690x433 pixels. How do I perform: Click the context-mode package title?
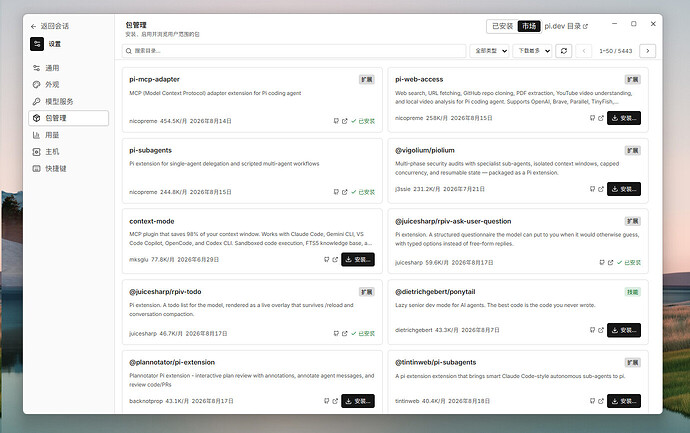[152, 221]
